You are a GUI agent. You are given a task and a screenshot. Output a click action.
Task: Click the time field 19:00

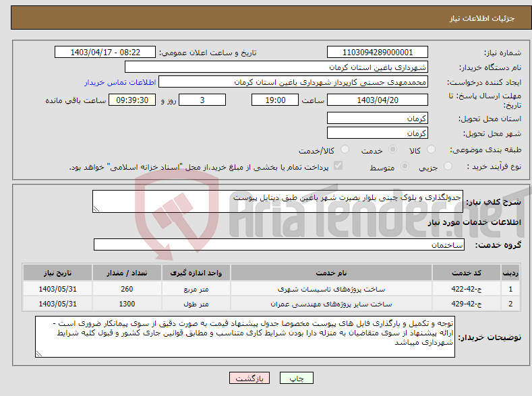coord(275,100)
